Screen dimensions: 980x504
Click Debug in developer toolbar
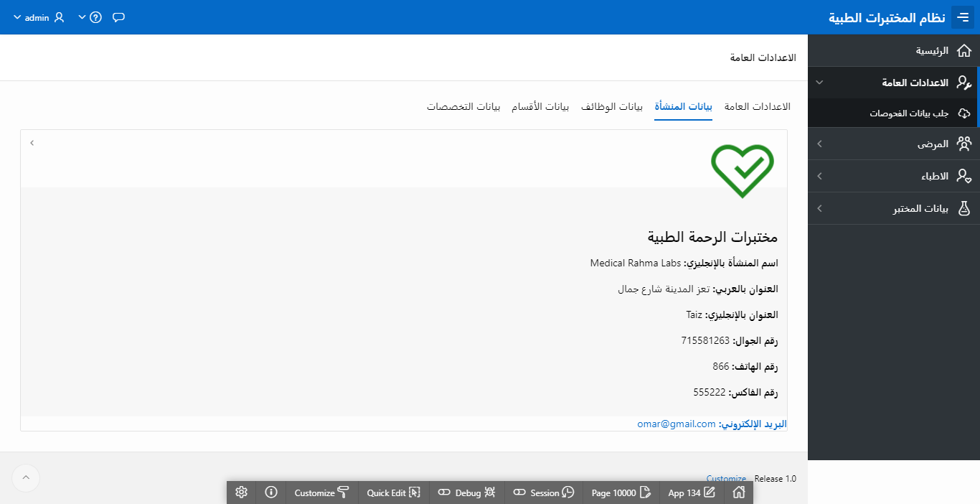coord(466,493)
